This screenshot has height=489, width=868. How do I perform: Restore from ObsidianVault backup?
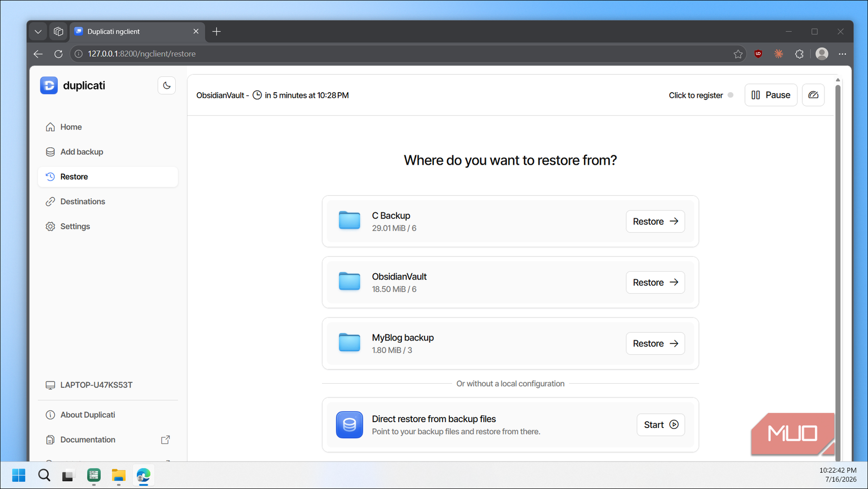[655, 283]
